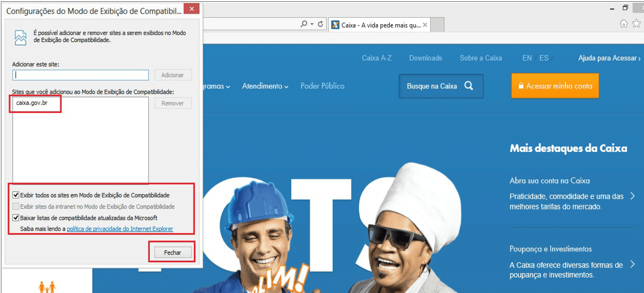Click 'A Caixa oferece diversas formas' description text
The image size is (644, 293).
(x=566, y=270)
